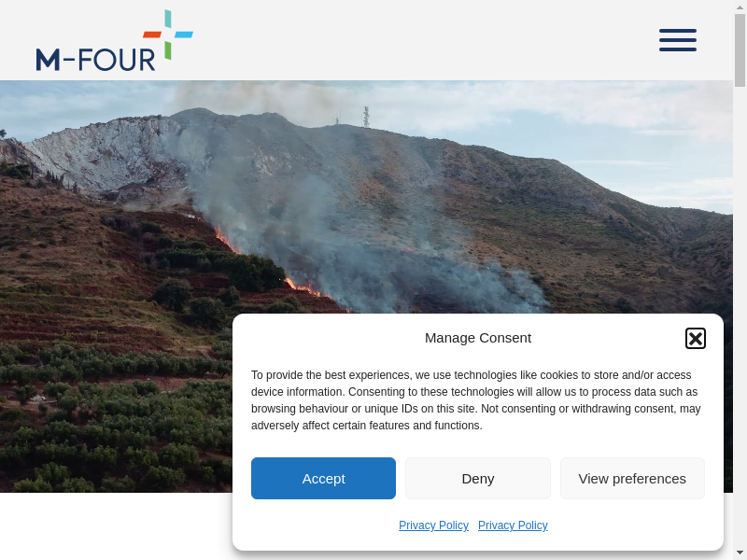
Task: Click the antenna tower on hilltop
Action: click(366, 117)
